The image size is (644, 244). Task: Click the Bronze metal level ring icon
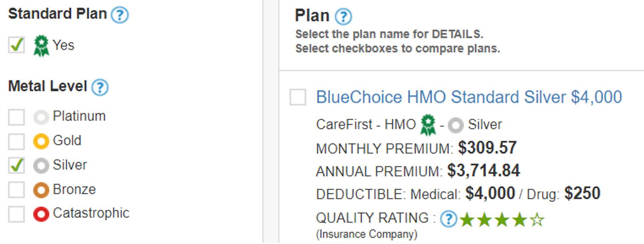coord(41,190)
